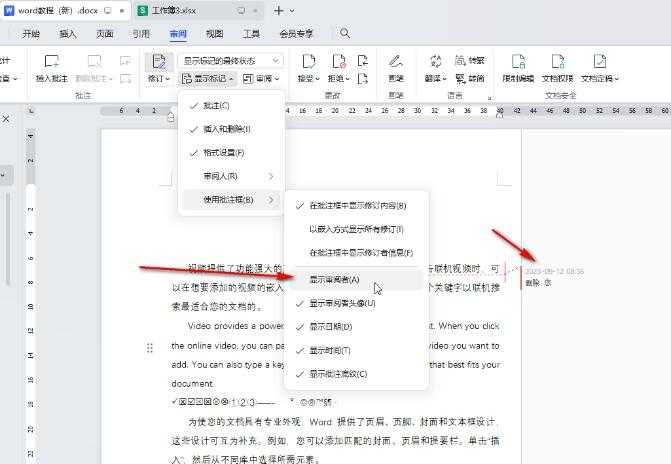Viewport: 671px width, 464px height.
Task: Toggle Show Time (显示时间) option
Action: click(356, 350)
